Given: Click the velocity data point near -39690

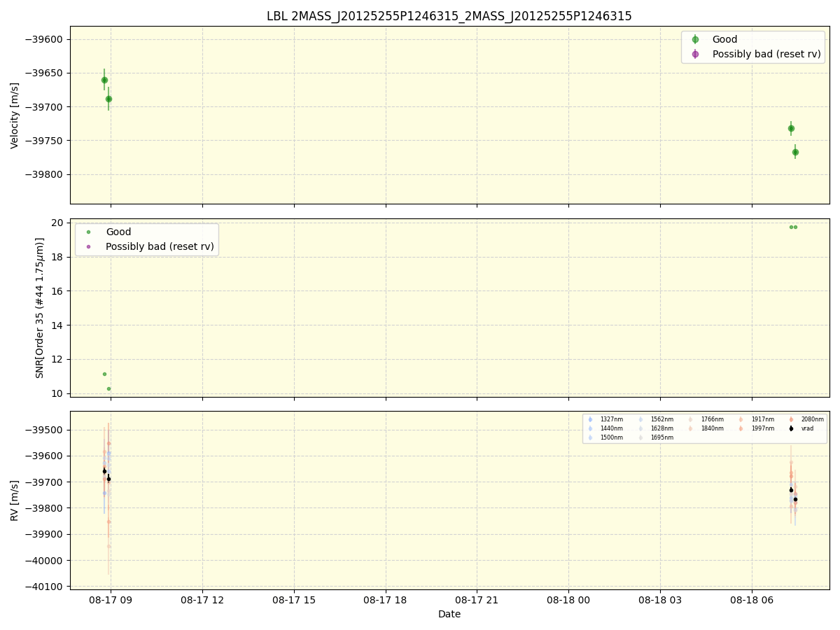Looking at the screenshot, I should point(108,99).
